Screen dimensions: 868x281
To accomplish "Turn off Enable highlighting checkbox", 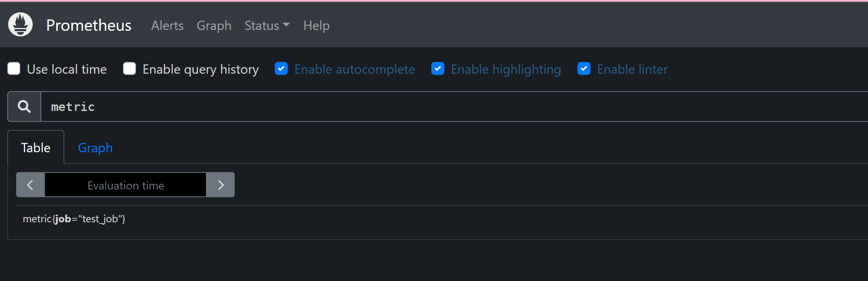I will [438, 69].
